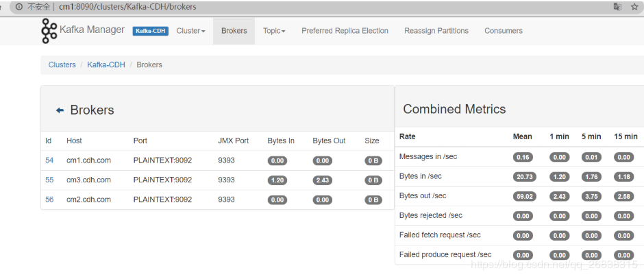Navigate to Kafka-CDH breadcrumb link
This screenshot has height=277, width=644.
106,64
